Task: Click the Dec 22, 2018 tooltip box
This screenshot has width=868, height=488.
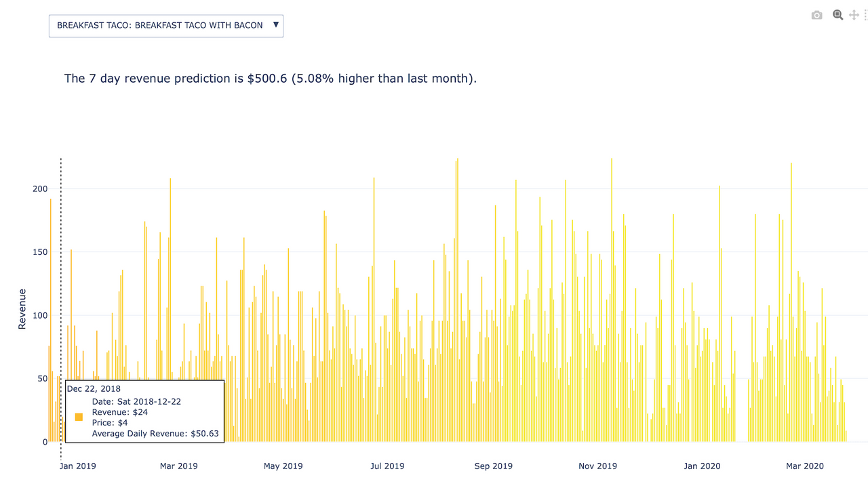Action: point(144,410)
